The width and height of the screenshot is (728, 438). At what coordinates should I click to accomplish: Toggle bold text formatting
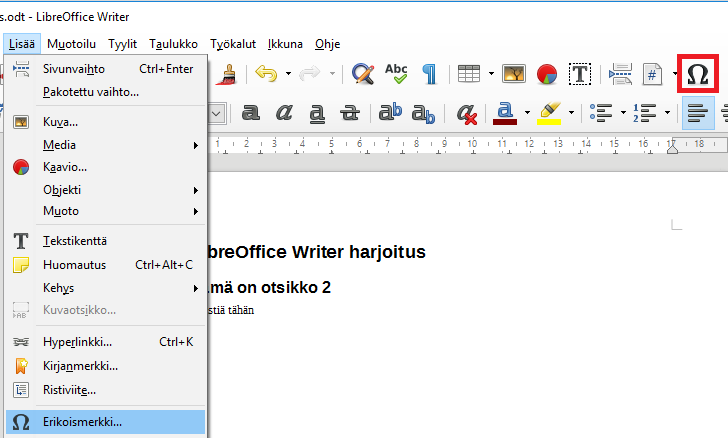pos(251,113)
